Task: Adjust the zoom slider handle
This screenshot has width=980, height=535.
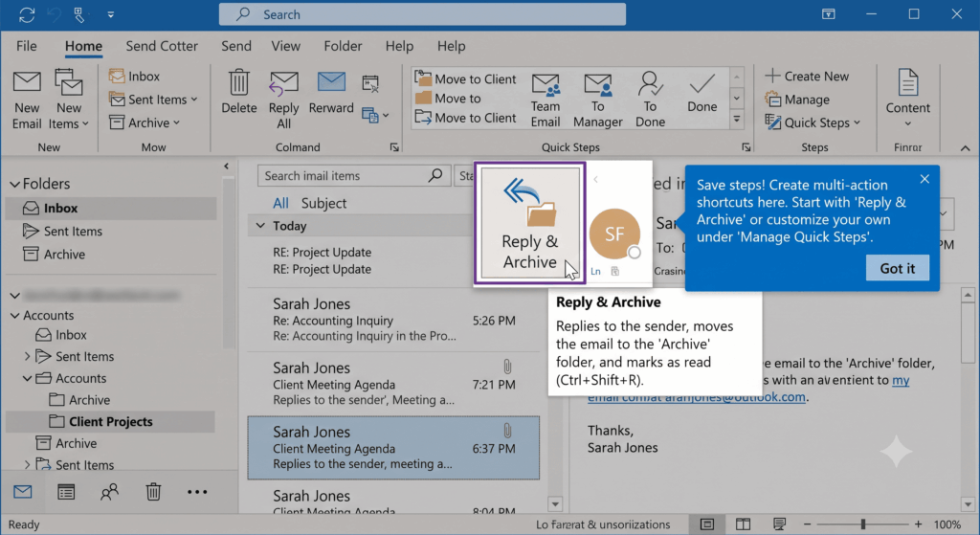Action: [863, 524]
